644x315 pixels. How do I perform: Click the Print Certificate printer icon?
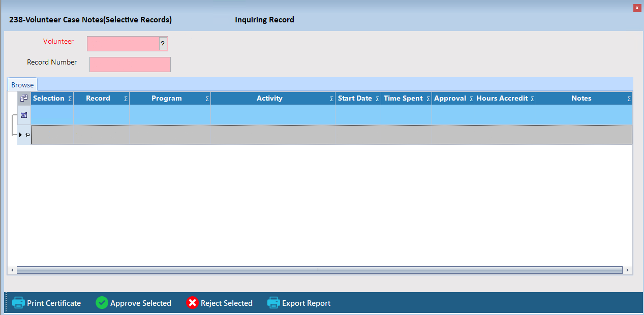18,303
